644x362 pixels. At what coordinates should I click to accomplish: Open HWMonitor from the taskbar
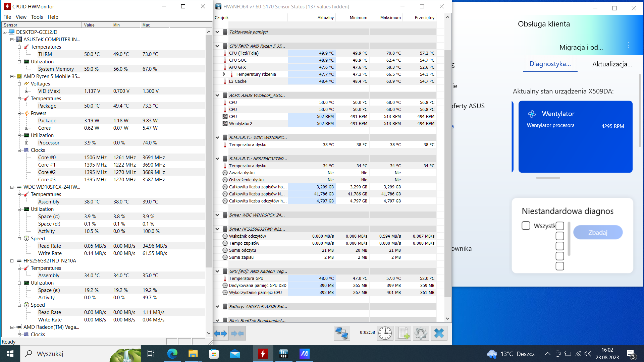coord(263,354)
